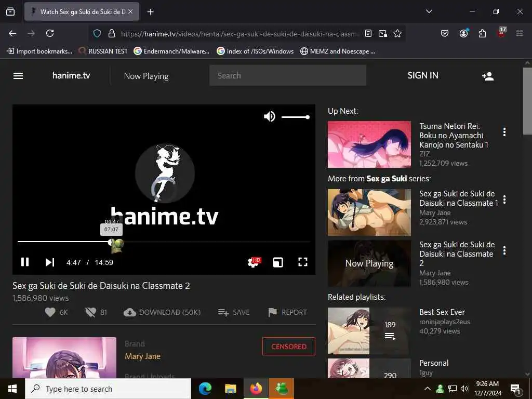Open options for the 1,252,709 views video
The width and height of the screenshot is (532, 399).
pyautogui.click(x=504, y=132)
